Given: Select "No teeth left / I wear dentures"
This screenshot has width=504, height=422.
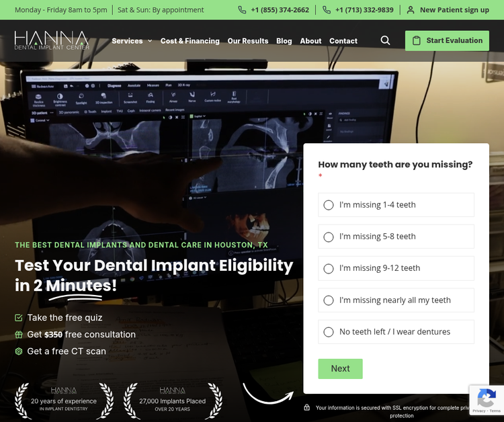Looking at the screenshot, I should pos(396,332).
